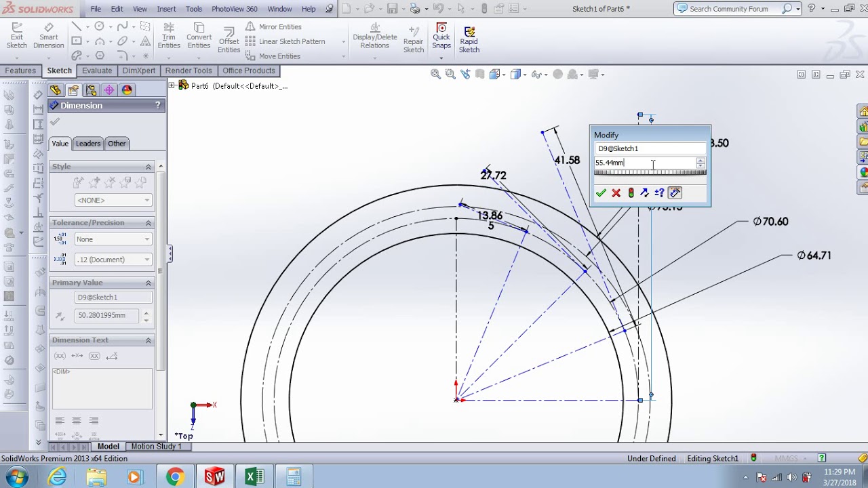Open the DisplayManager tab icon
The width and height of the screenshot is (868, 488).
tap(127, 90)
